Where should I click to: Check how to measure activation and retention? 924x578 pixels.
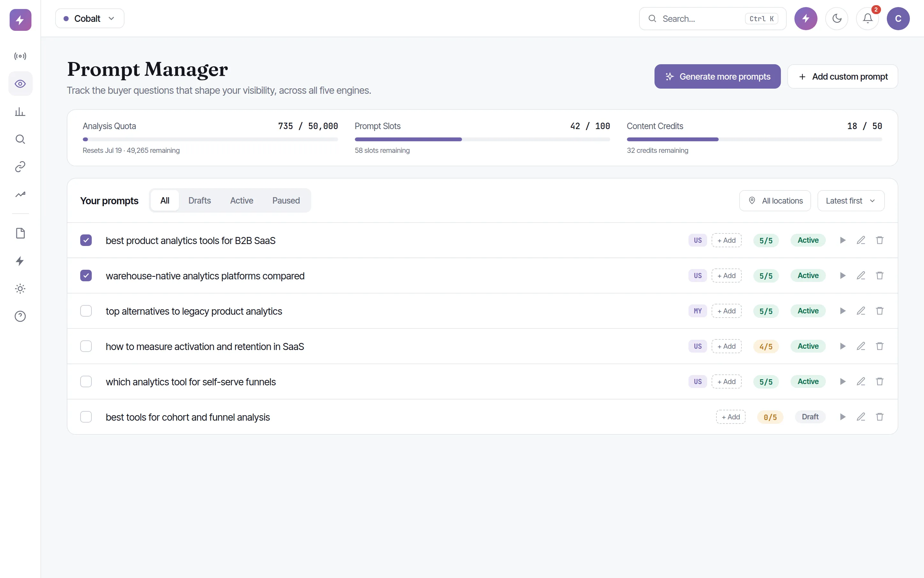[86, 346]
